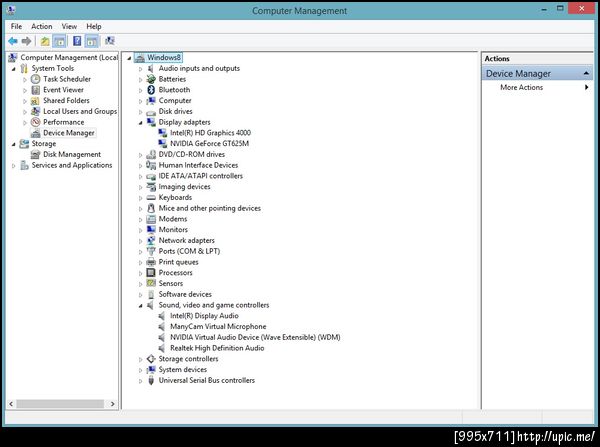Click the Computer category label
Image resolution: width=600 pixels, height=447 pixels.
[175, 101]
